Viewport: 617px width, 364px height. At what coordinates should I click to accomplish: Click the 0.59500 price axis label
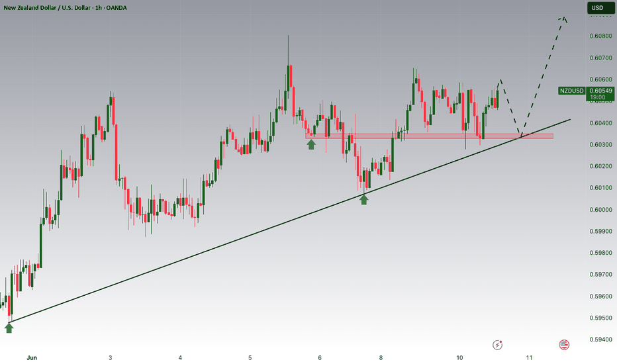tap(601, 318)
